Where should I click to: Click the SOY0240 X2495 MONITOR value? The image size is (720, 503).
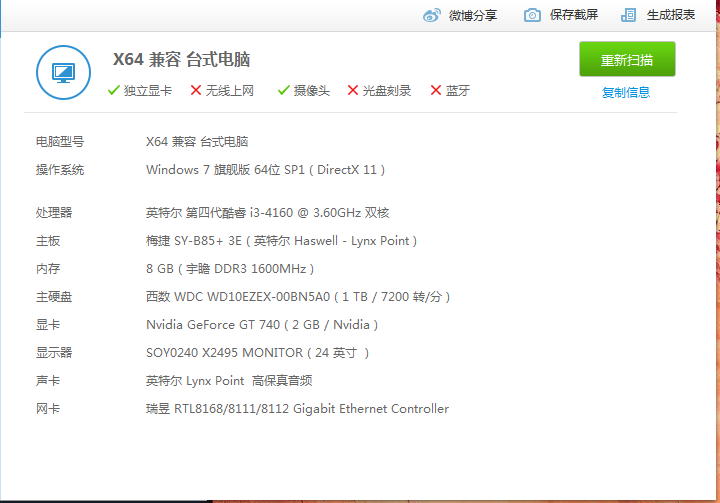point(258,353)
